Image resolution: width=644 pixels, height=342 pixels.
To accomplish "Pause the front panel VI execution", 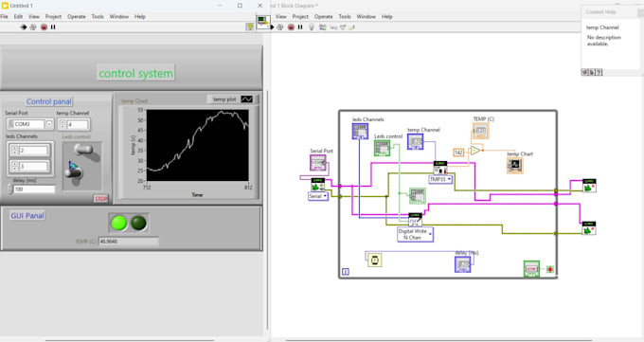I will pos(53,27).
